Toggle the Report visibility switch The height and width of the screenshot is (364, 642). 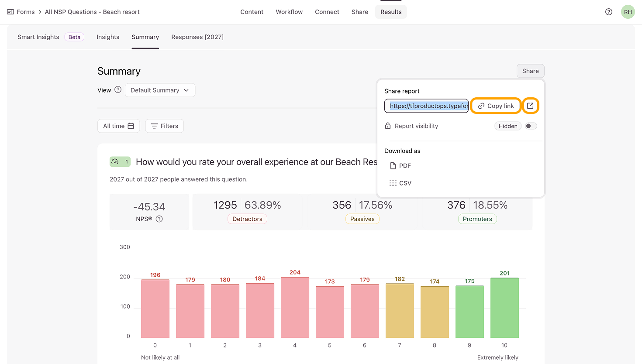531,126
